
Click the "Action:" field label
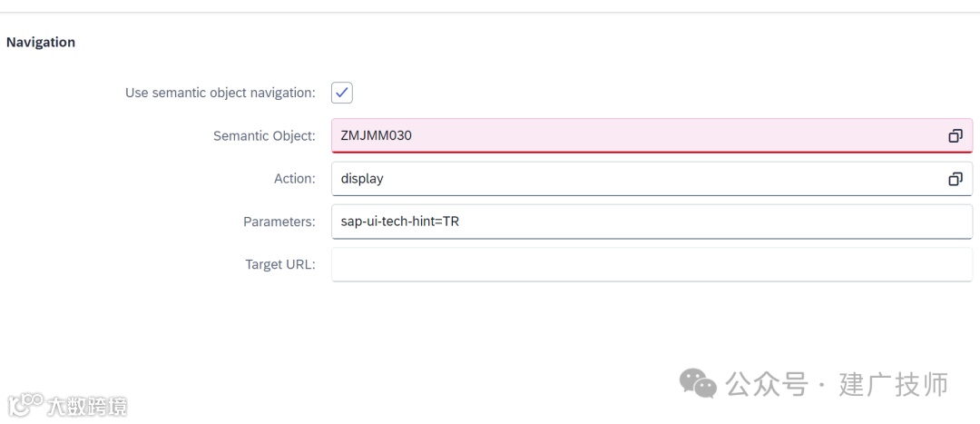[294, 179]
